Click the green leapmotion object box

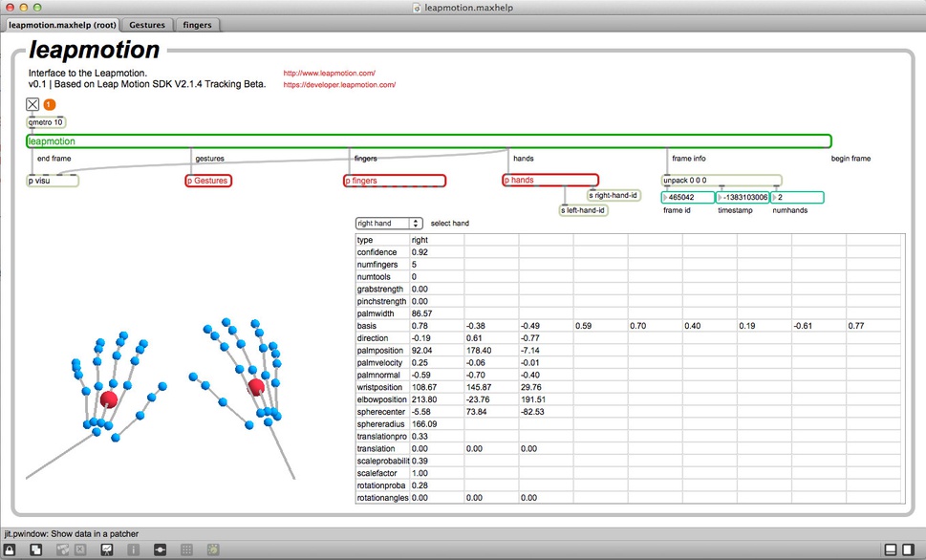pos(429,141)
